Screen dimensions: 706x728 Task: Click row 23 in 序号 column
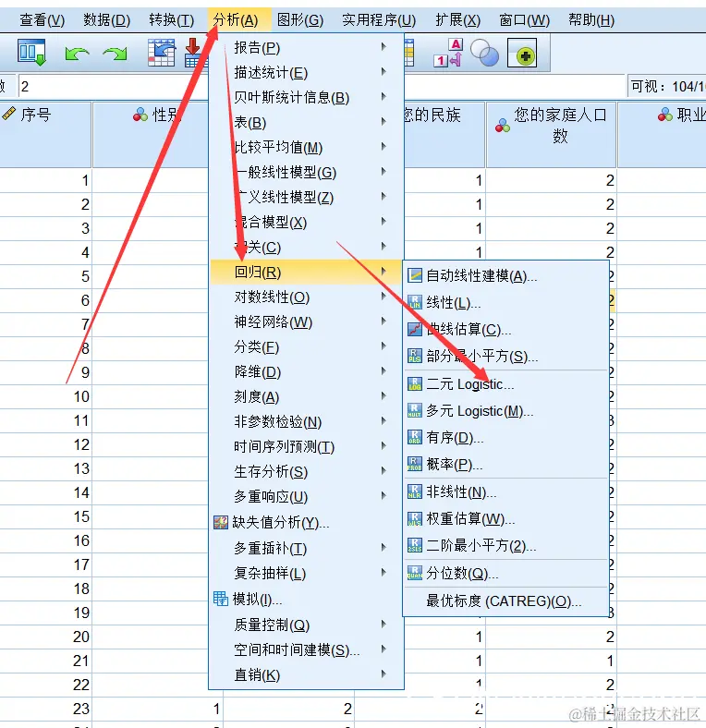pos(45,709)
